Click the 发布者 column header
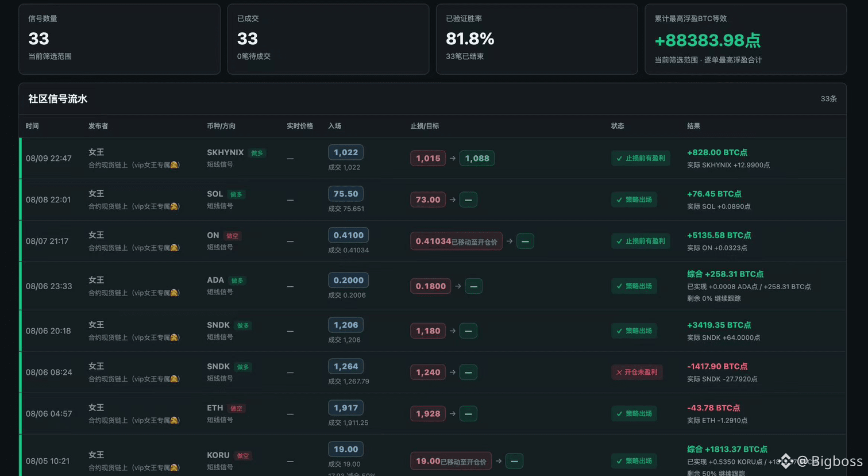868x476 pixels. (98, 126)
